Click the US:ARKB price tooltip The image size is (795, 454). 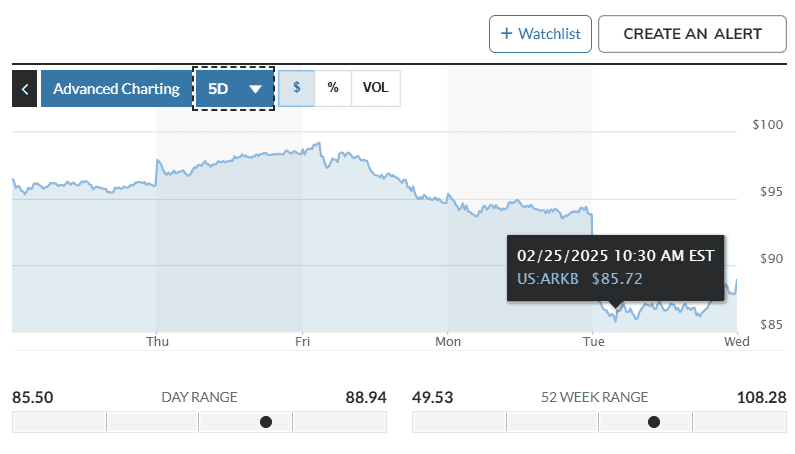pos(616,268)
